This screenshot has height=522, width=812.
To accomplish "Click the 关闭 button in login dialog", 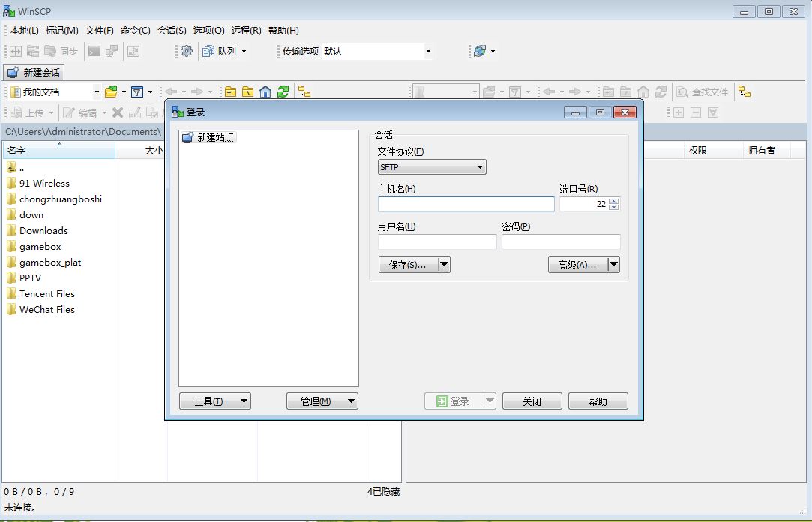I will click(532, 400).
